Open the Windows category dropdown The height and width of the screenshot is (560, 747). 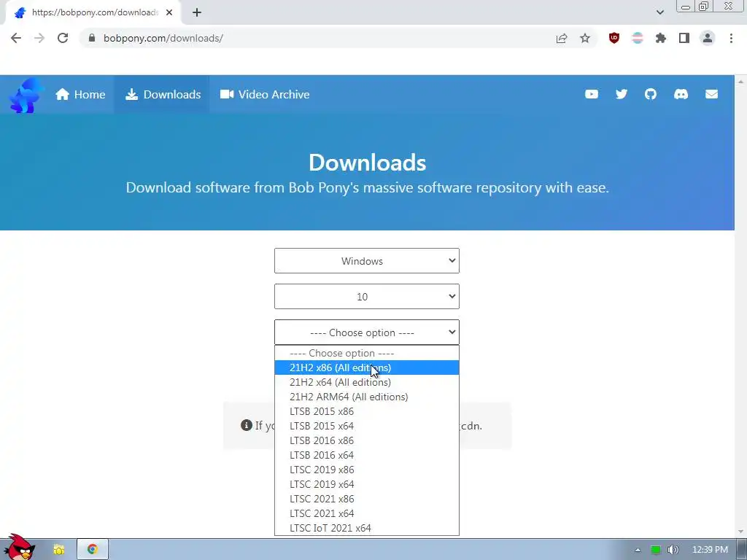pyautogui.click(x=367, y=260)
